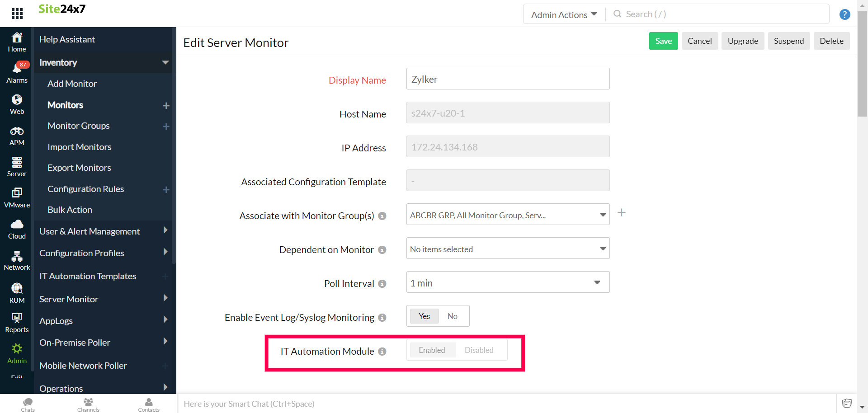The width and height of the screenshot is (868, 413).
Task: Click plus icon to add monitor group
Action: (622, 213)
